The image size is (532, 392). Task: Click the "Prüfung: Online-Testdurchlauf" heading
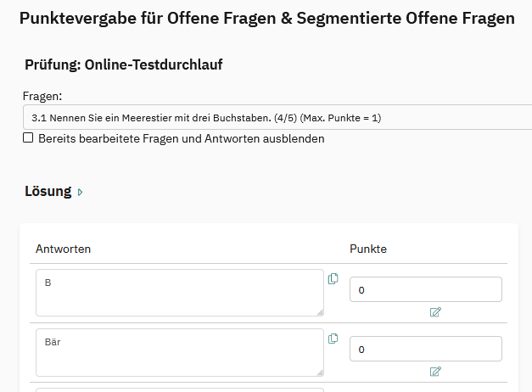click(x=123, y=64)
